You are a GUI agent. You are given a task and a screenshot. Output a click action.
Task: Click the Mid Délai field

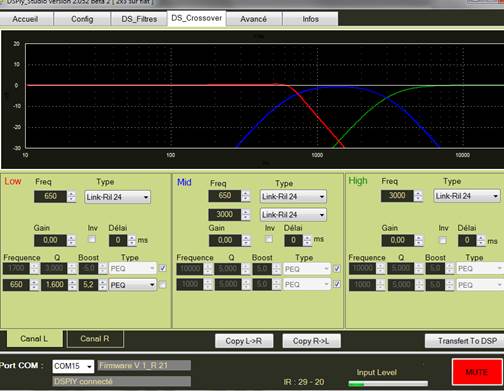point(293,240)
